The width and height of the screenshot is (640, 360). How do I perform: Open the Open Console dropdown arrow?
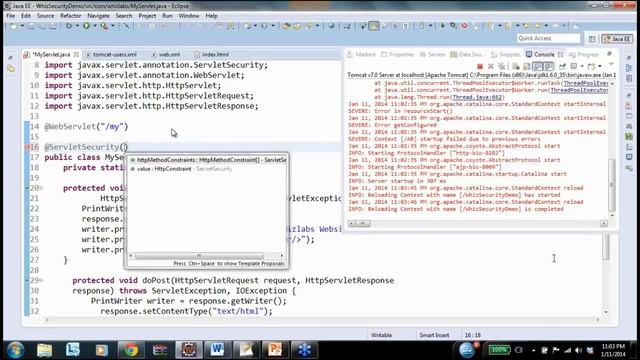click(600, 66)
